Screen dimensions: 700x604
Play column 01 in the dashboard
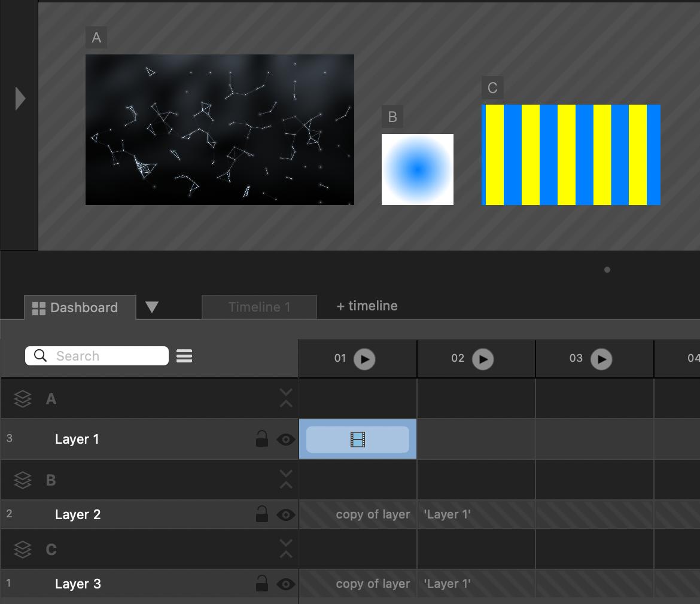[364, 359]
